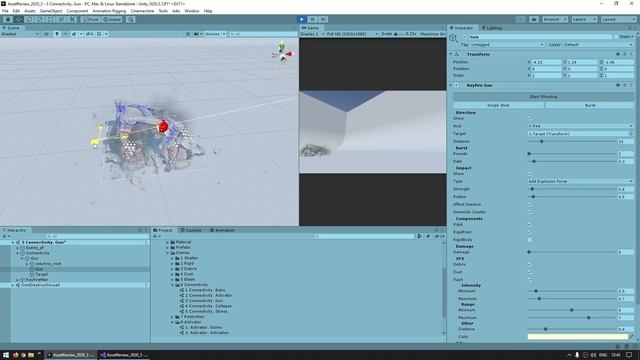This screenshot has height=360, width=640.
Task: Toggle the Flash VFX checkbox
Action: point(530,280)
